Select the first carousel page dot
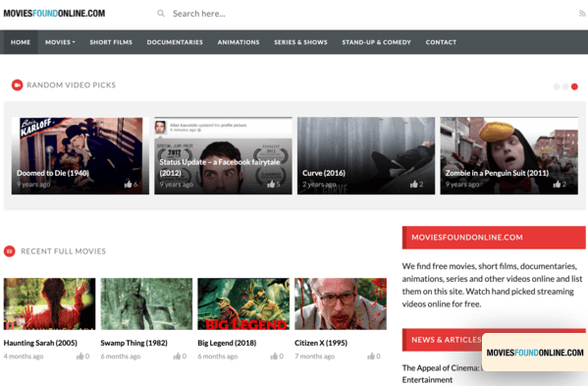Image resolution: width=588 pixels, height=386 pixels. 557,86
